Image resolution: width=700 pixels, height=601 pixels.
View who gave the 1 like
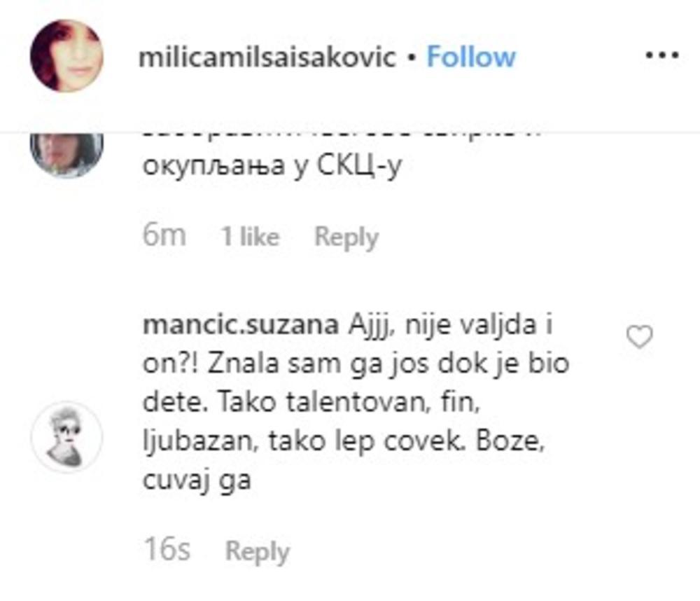point(251,236)
